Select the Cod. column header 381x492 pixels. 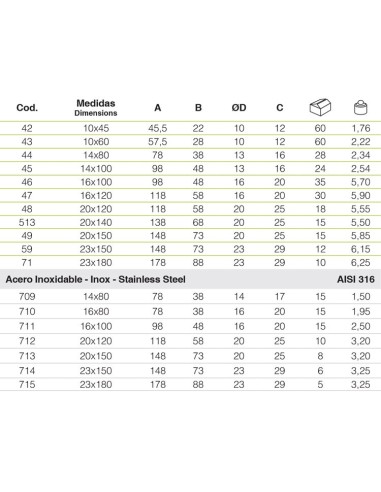27,108
